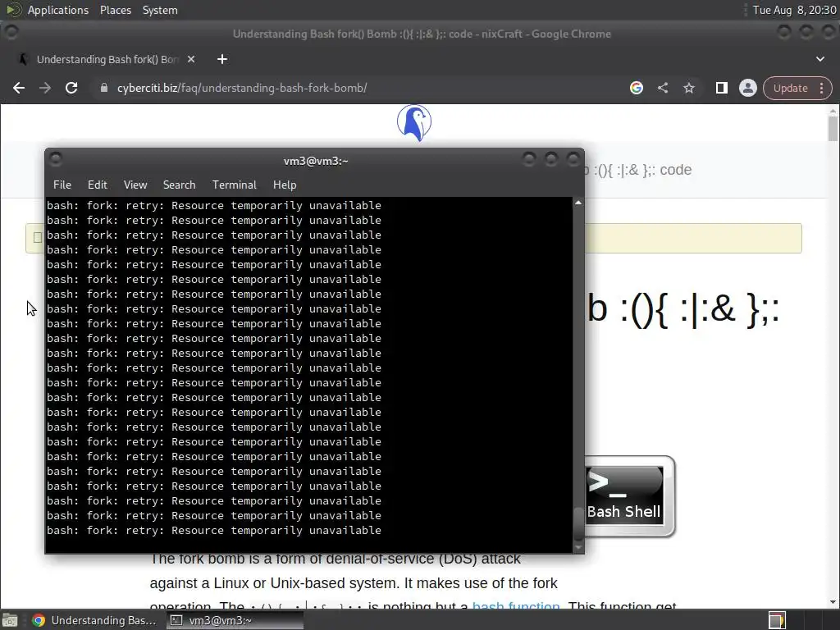The width and height of the screenshot is (840, 630).
Task: Reload the cyberciti.biz page
Action: click(71, 88)
